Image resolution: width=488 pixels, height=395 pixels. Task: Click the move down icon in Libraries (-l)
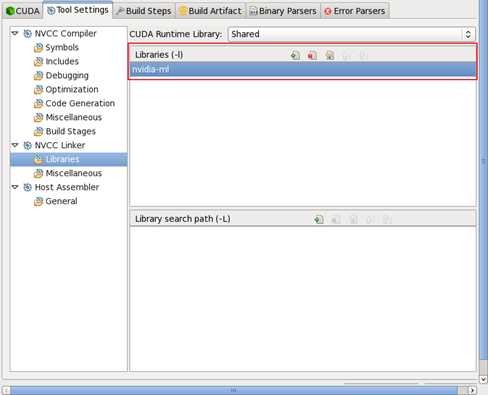click(x=364, y=55)
